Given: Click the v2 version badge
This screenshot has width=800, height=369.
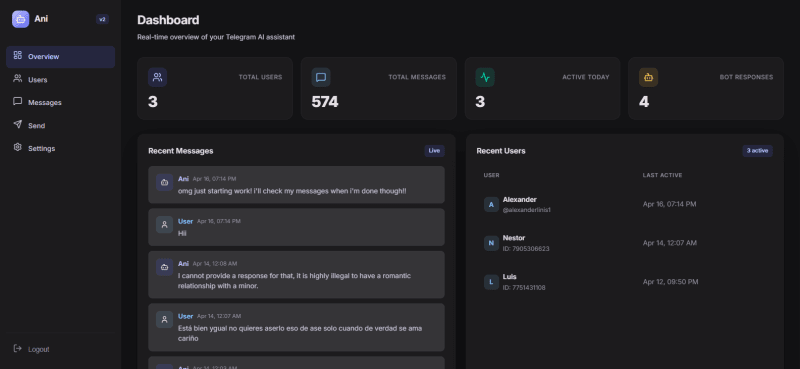Looking at the screenshot, I should [x=102, y=19].
